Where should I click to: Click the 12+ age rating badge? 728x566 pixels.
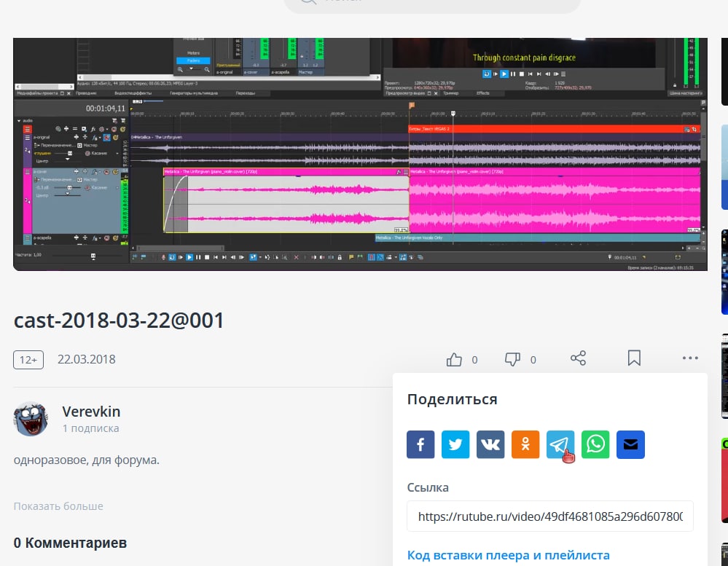28,360
